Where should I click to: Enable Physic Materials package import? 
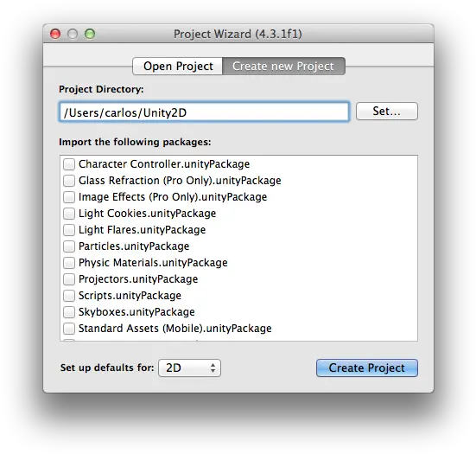click(69, 263)
